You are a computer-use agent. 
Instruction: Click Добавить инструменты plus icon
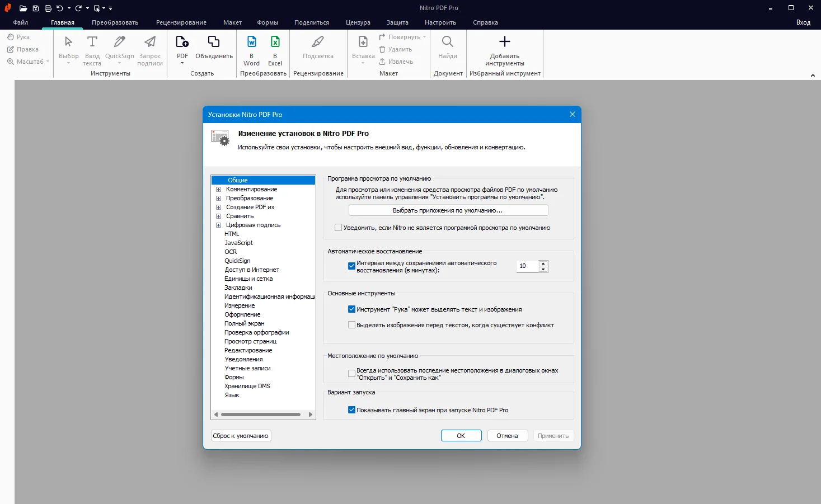tap(504, 43)
